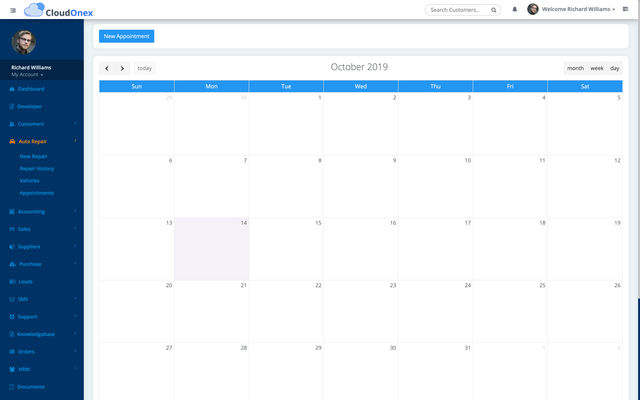Toggle the hamburger sidebar menu icon
640x400 pixels.
(x=13, y=10)
